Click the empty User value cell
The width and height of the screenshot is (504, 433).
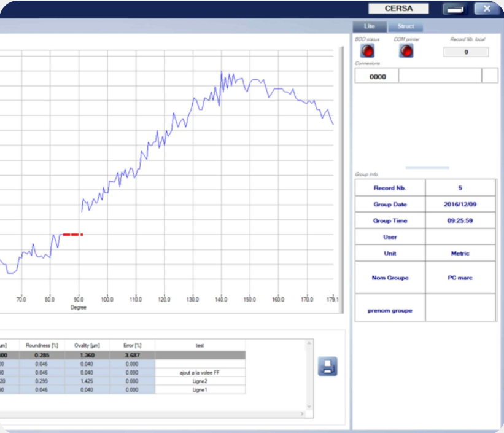point(460,237)
